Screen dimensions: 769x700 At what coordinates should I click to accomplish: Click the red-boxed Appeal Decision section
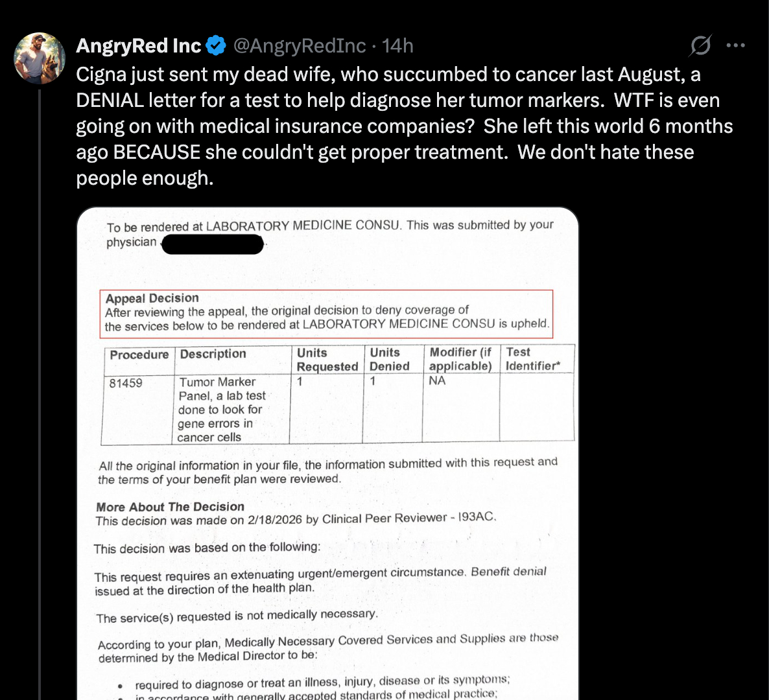click(327, 312)
